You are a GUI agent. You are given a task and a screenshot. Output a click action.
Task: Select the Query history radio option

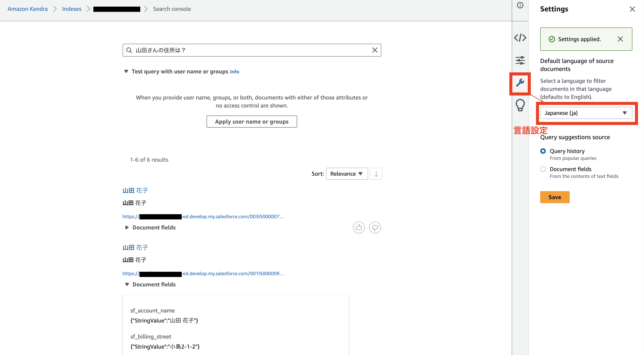(x=543, y=151)
